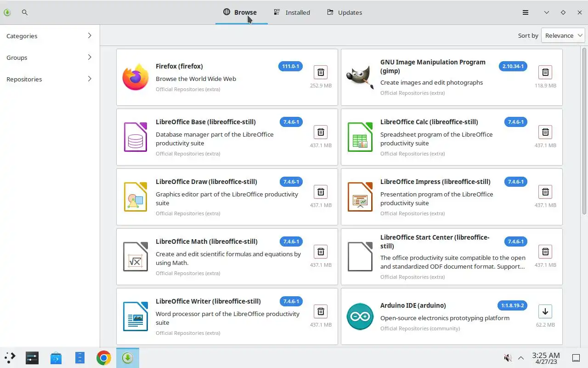Open the Sort by Relevance dropdown
Image resolution: width=588 pixels, height=368 pixels.
pos(563,35)
